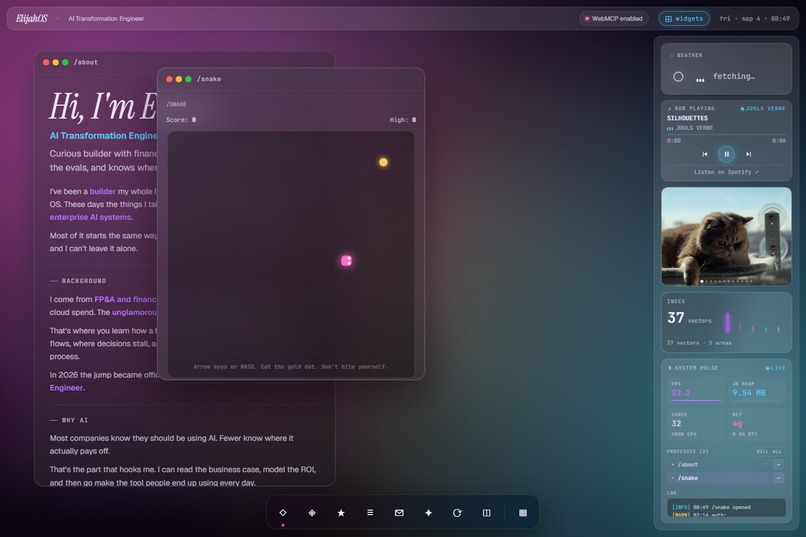Screen dimensions: 806x537
Task: Kill the /snake process with its minus button
Action: [779, 477]
